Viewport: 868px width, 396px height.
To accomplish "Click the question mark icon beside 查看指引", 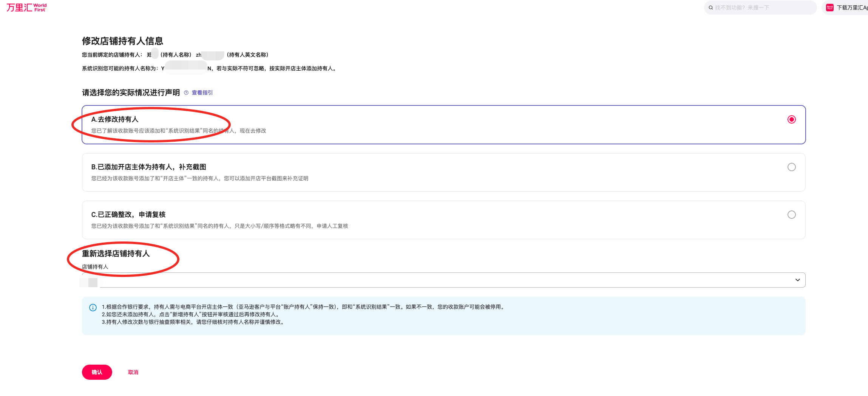I will [186, 93].
